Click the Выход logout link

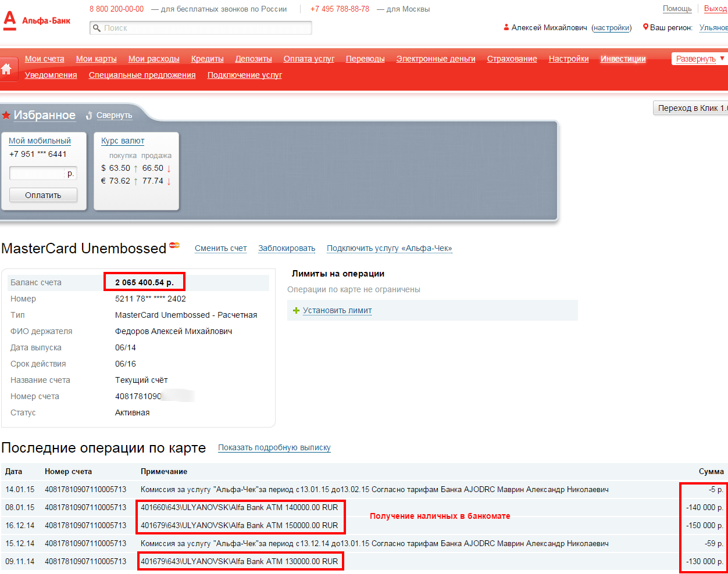[715, 9]
